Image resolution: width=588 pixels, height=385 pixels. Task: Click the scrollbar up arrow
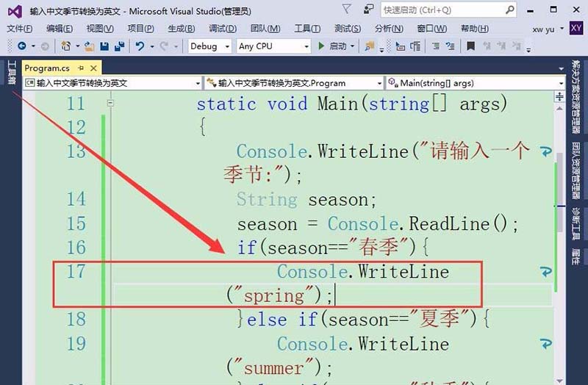[x=559, y=109]
